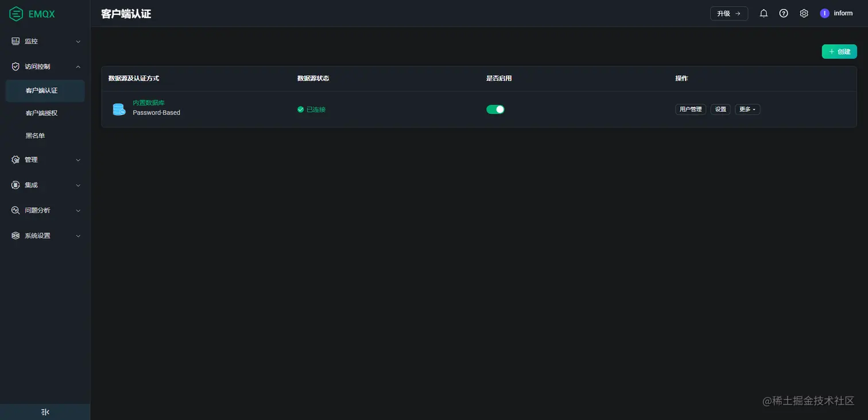This screenshot has width=868, height=420.
Task: Open the 管理 menu label
Action: coord(31,160)
